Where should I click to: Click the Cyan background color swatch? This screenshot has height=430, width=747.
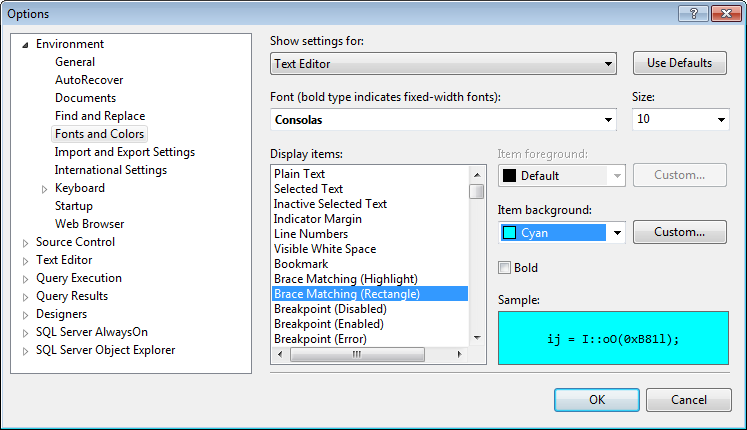coord(509,233)
